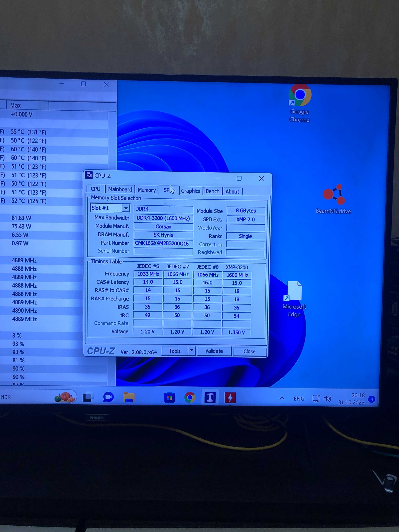Open the Tools dropdown arrow
The image size is (399, 532).
192,350
